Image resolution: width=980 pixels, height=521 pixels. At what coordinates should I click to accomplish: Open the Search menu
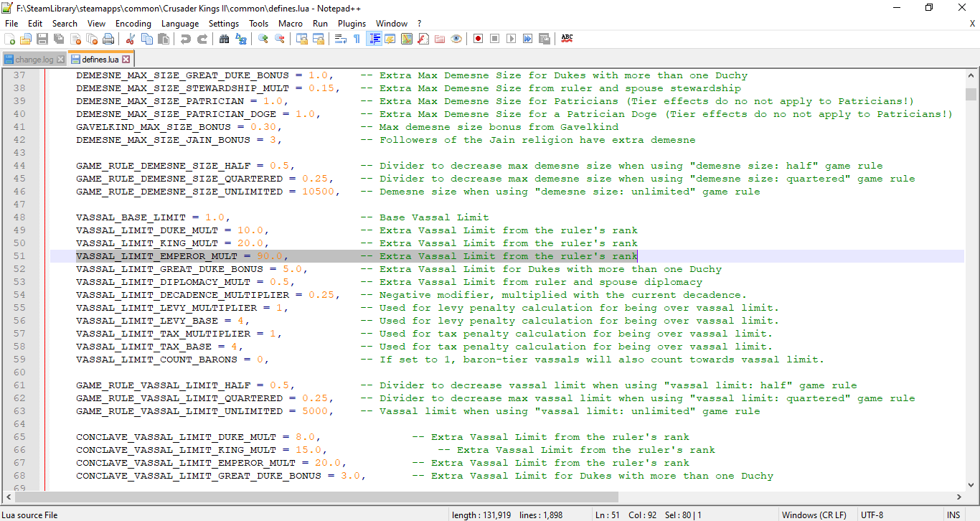pos(65,23)
